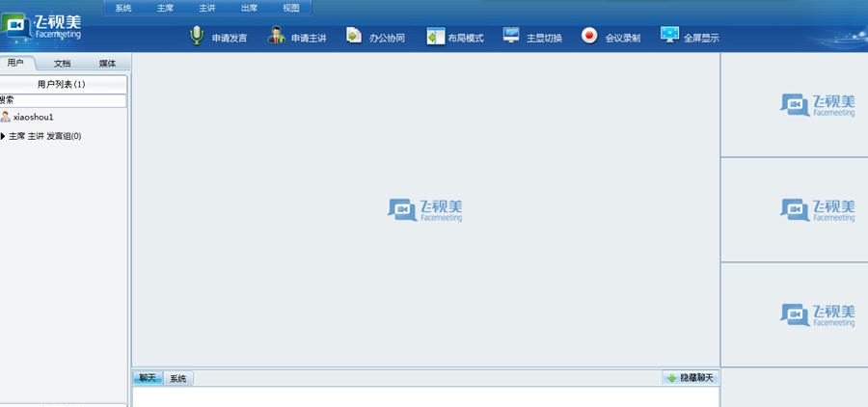
Task: Click the 会议录制 label
Action: pos(623,39)
